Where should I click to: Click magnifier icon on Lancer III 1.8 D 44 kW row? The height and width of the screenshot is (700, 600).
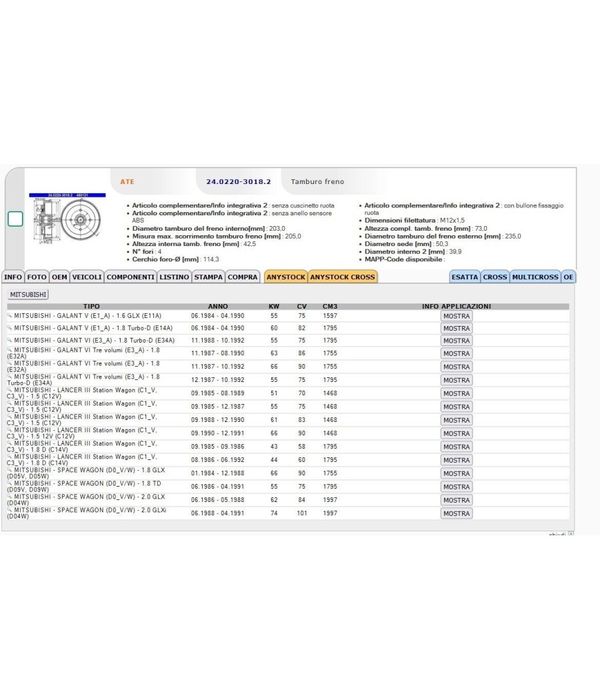9,457
